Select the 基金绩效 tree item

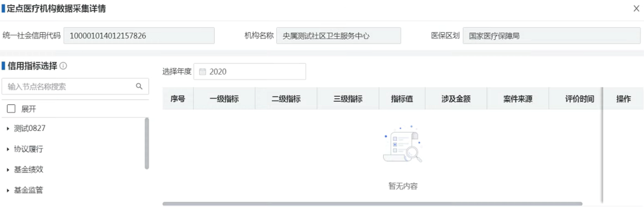pyautogui.click(x=29, y=169)
